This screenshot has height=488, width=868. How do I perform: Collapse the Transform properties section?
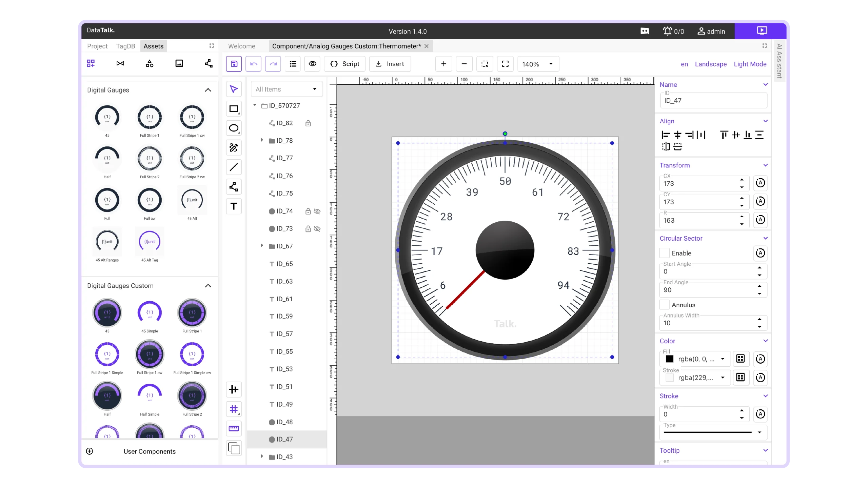click(x=765, y=165)
